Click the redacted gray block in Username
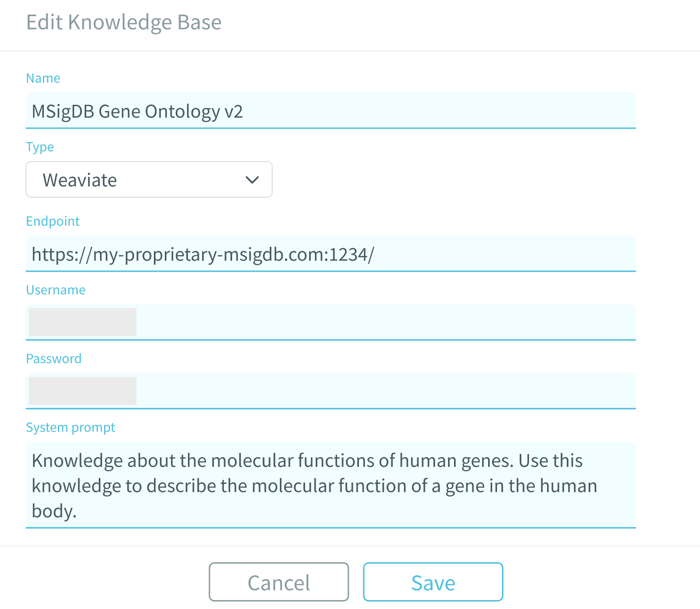The width and height of the screenshot is (700, 609). click(83, 322)
